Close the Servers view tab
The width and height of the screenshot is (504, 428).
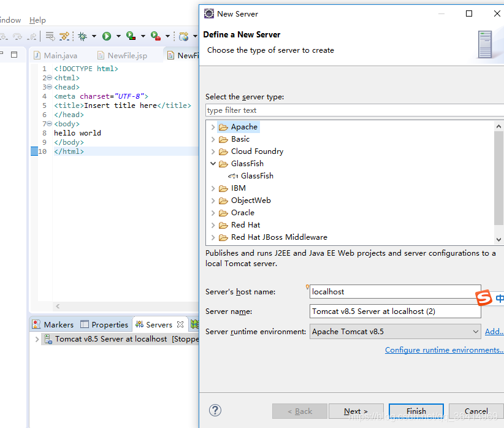(180, 324)
